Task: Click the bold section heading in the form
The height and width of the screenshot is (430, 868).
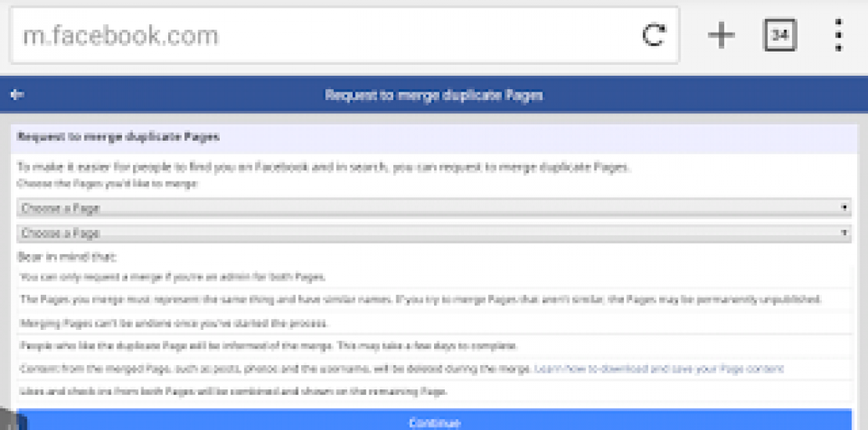Action: (x=119, y=137)
